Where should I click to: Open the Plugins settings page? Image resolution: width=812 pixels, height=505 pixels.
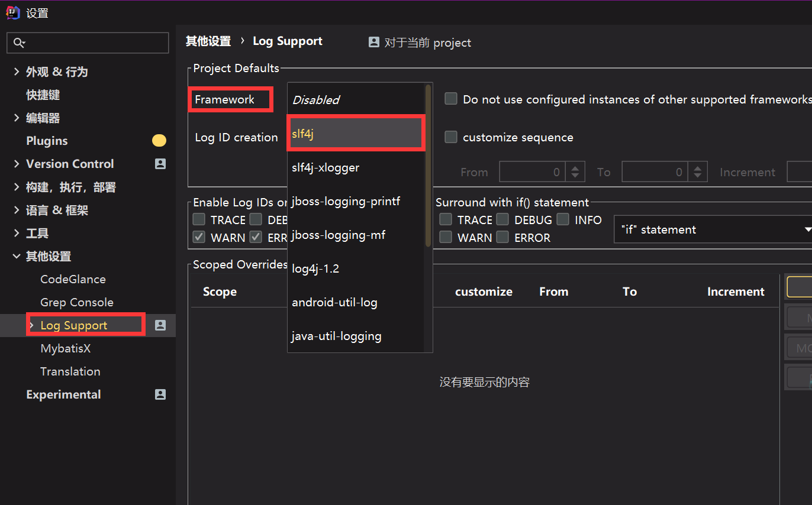coord(47,141)
